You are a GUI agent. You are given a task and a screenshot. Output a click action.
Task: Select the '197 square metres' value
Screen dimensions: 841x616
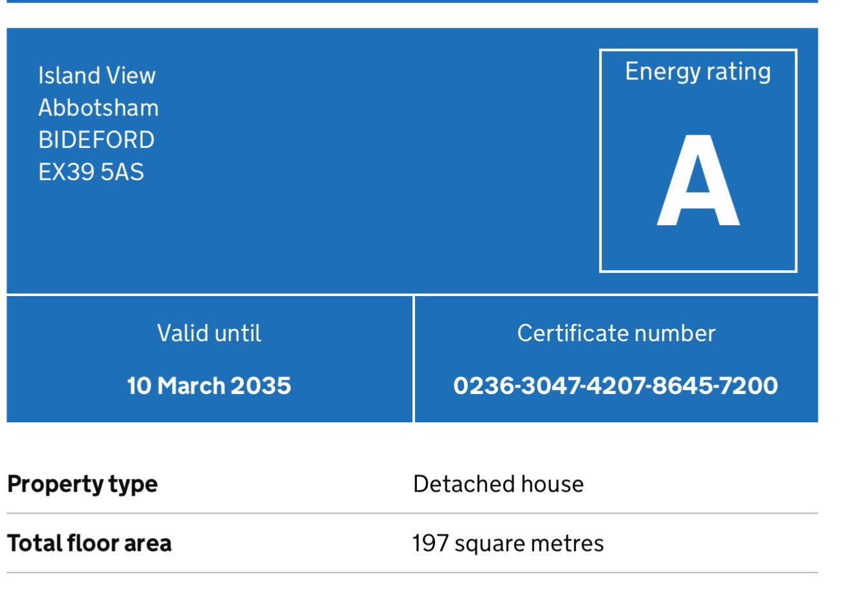click(508, 543)
